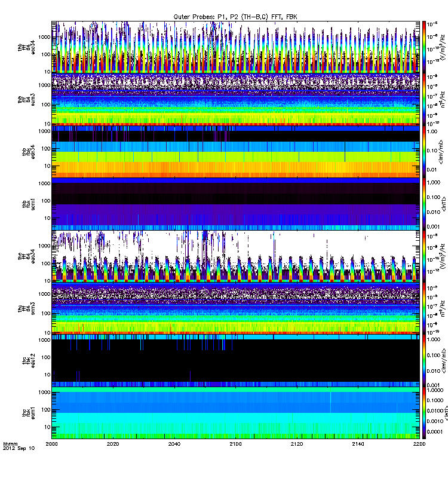This screenshot has height=478, width=448.
Task: Click the thc scm1 filter bank panel
Action: click(x=235, y=413)
